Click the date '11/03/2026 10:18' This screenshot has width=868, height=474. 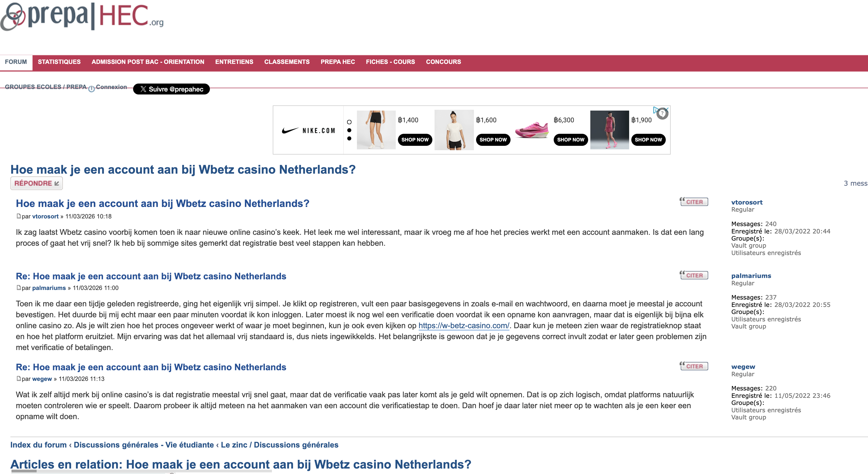[88, 217]
